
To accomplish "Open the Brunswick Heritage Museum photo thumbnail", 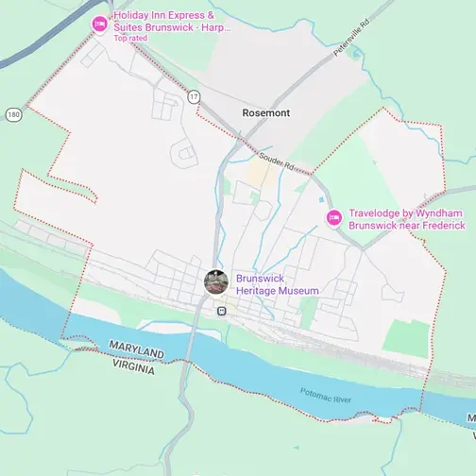I will [x=216, y=281].
